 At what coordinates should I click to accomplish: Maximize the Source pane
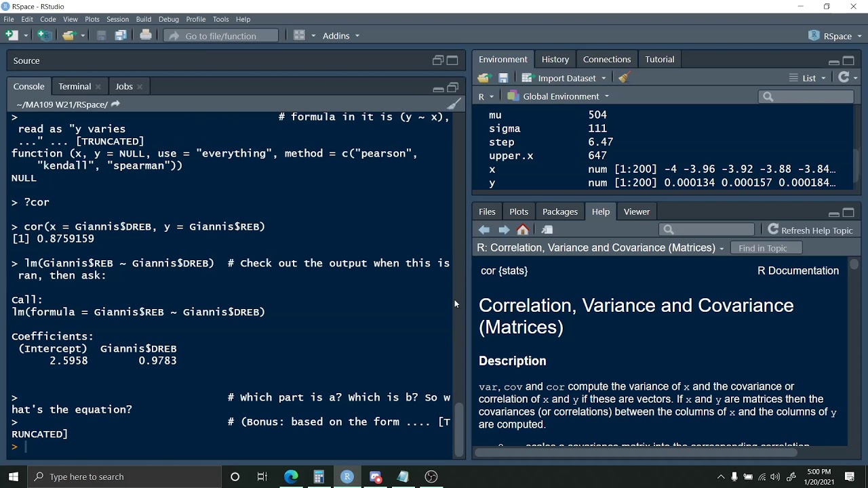click(452, 60)
